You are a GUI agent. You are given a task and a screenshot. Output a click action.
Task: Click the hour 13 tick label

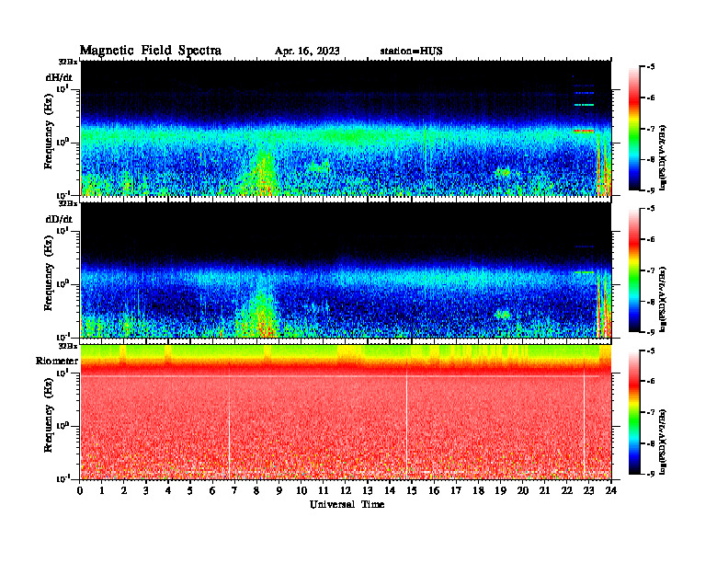click(x=368, y=490)
